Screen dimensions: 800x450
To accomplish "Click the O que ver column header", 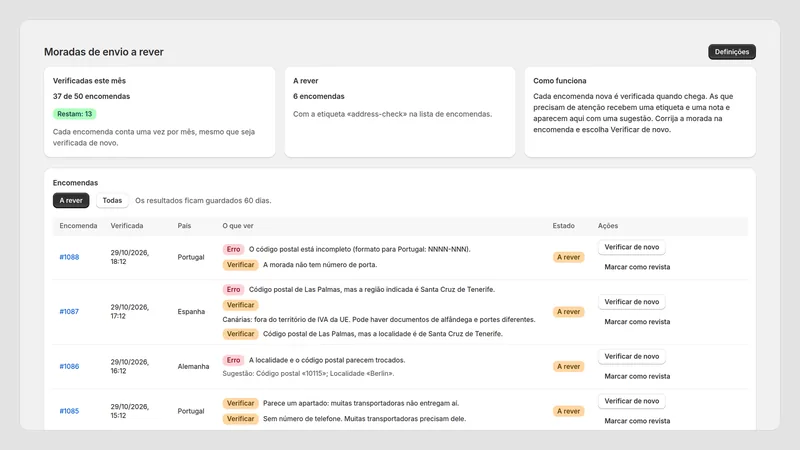I will 238,226.
